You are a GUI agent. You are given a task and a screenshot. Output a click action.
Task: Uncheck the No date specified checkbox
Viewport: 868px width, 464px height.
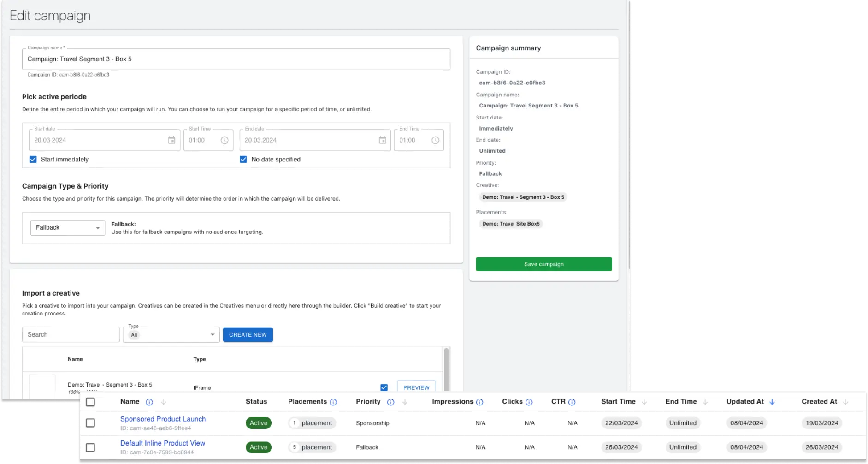[243, 159]
